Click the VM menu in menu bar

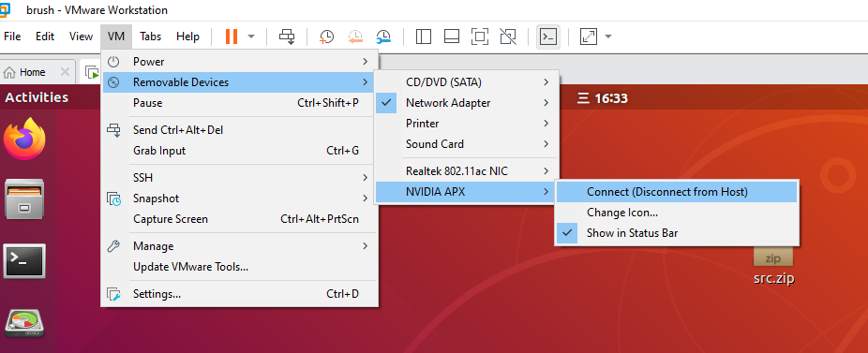pyautogui.click(x=116, y=37)
